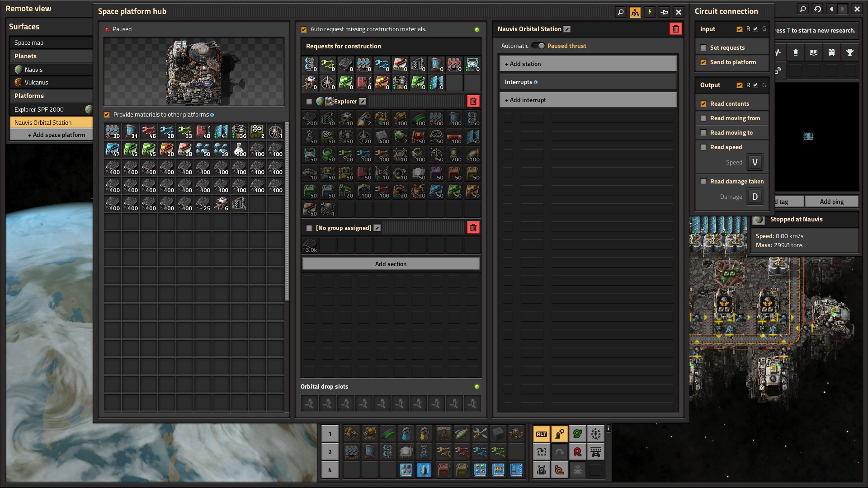
Task: Uncheck Send to platform
Action: point(703,62)
